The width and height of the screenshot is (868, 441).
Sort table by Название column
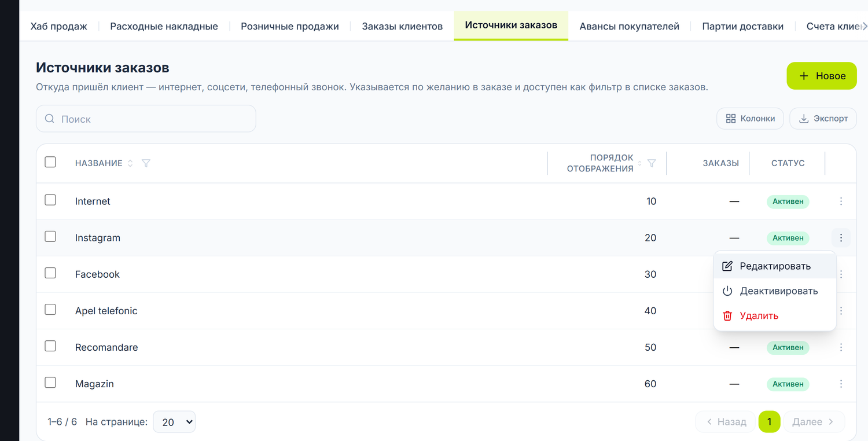(x=130, y=164)
